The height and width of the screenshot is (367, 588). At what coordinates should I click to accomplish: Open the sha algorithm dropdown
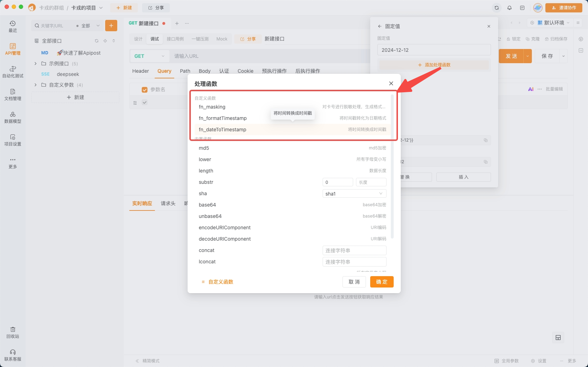click(354, 193)
